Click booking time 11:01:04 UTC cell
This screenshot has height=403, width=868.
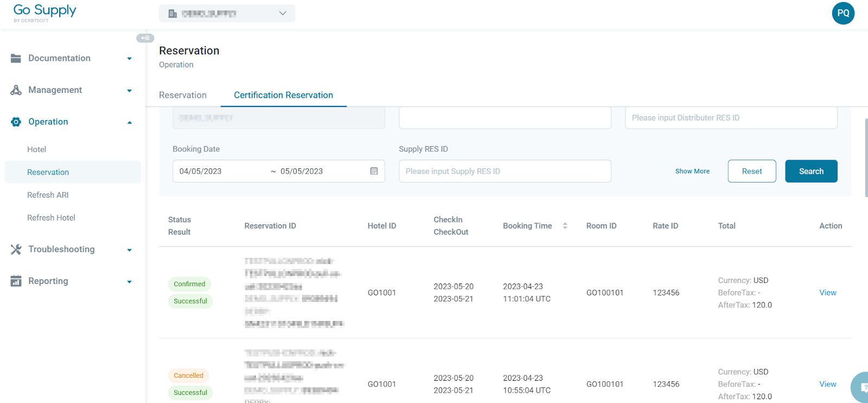click(x=527, y=293)
